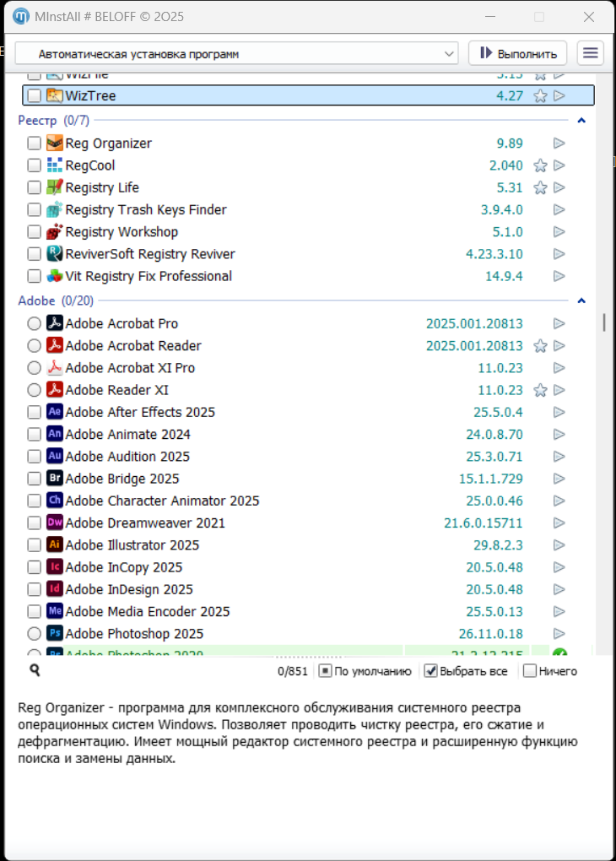Click the play arrow next to Reg Organizer

pos(559,143)
